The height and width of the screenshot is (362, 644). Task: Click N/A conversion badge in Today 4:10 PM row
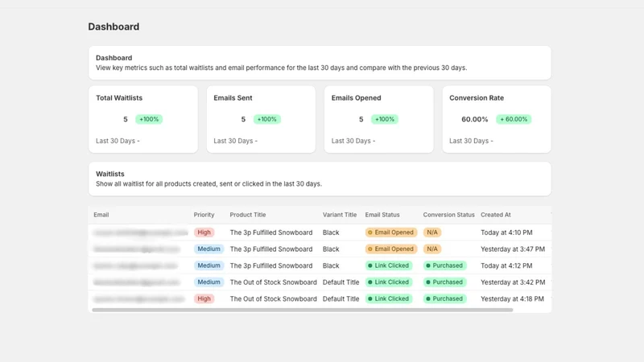(x=432, y=232)
